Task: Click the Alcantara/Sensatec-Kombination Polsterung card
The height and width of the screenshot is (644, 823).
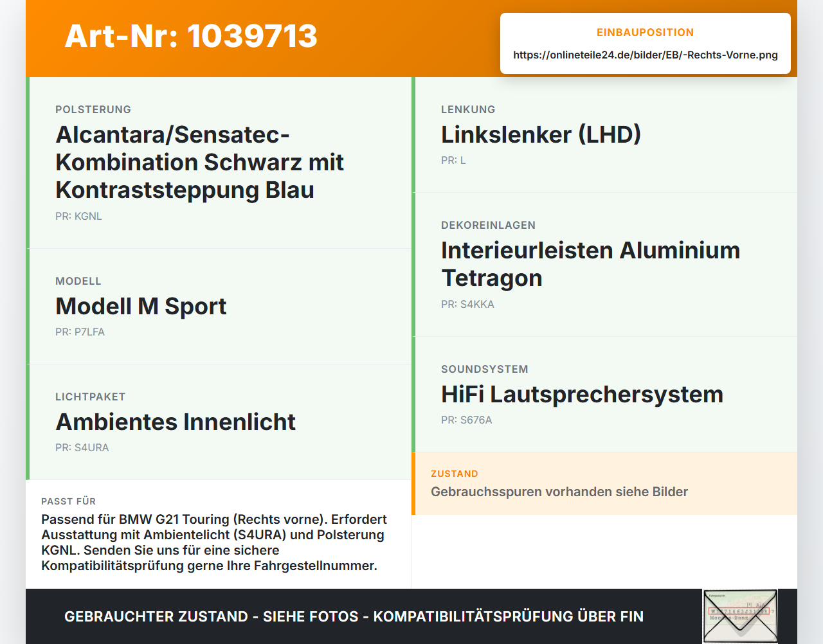Action: 219,163
